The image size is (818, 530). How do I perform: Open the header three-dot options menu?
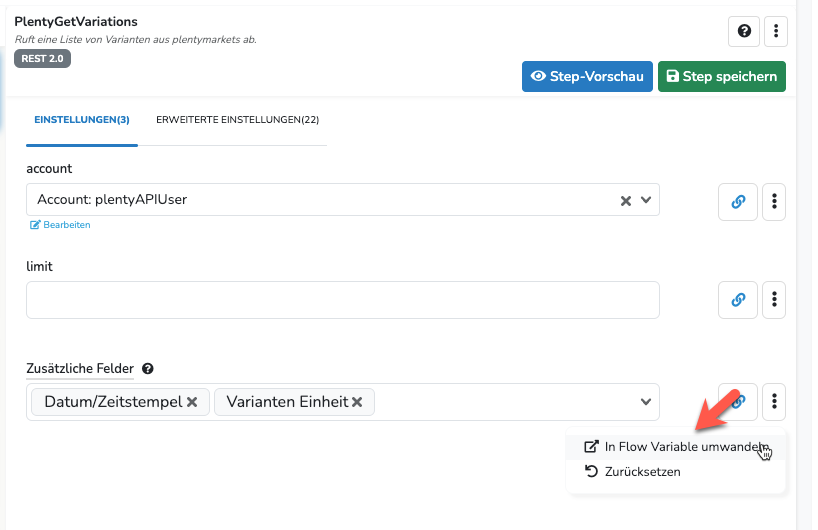pyautogui.click(x=776, y=31)
